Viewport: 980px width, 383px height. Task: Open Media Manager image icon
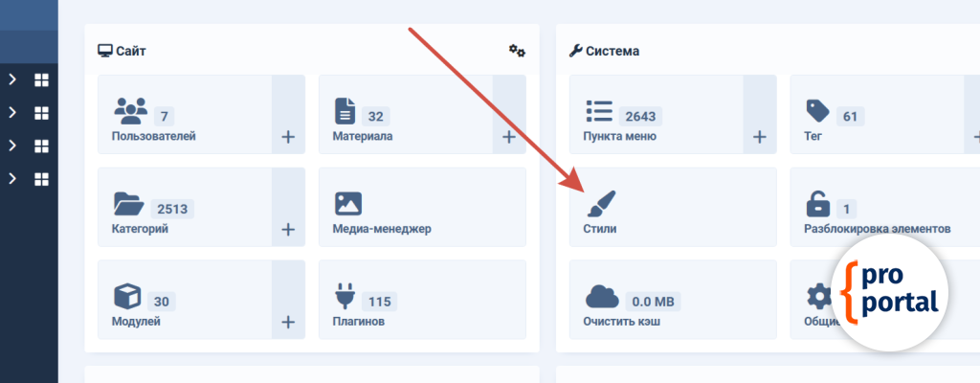point(346,203)
